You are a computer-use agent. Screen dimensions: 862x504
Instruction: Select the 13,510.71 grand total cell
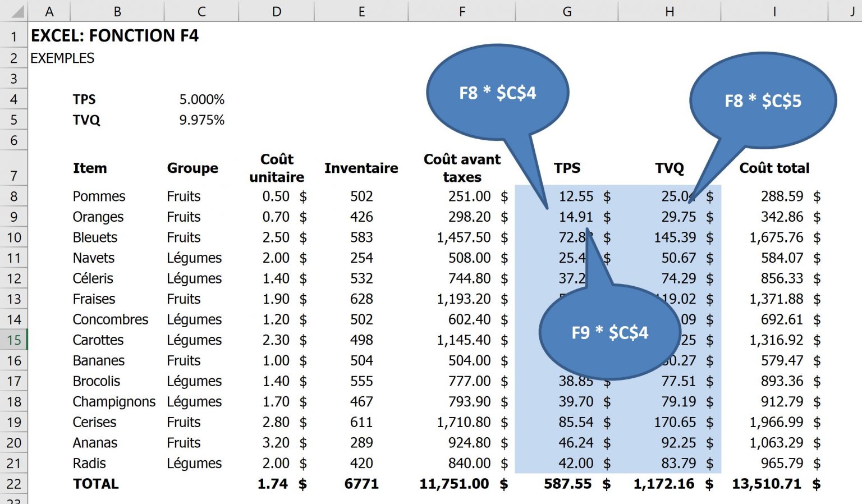tap(774, 484)
